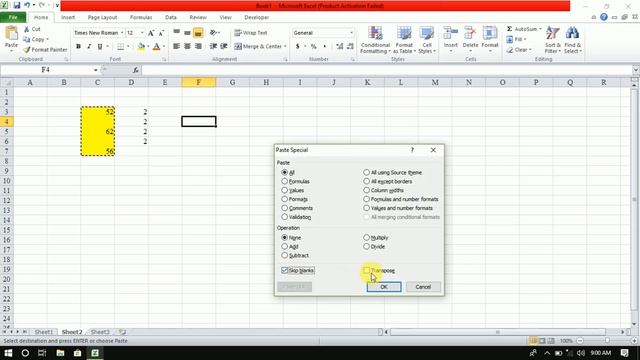The image size is (640, 360).
Task: Click the Paste Special help button
Action: 412,150
